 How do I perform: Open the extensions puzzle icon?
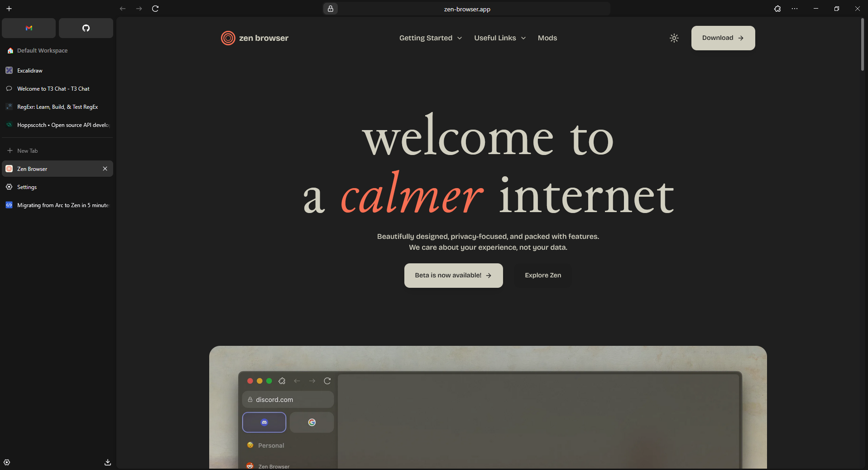[x=777, y=9]
